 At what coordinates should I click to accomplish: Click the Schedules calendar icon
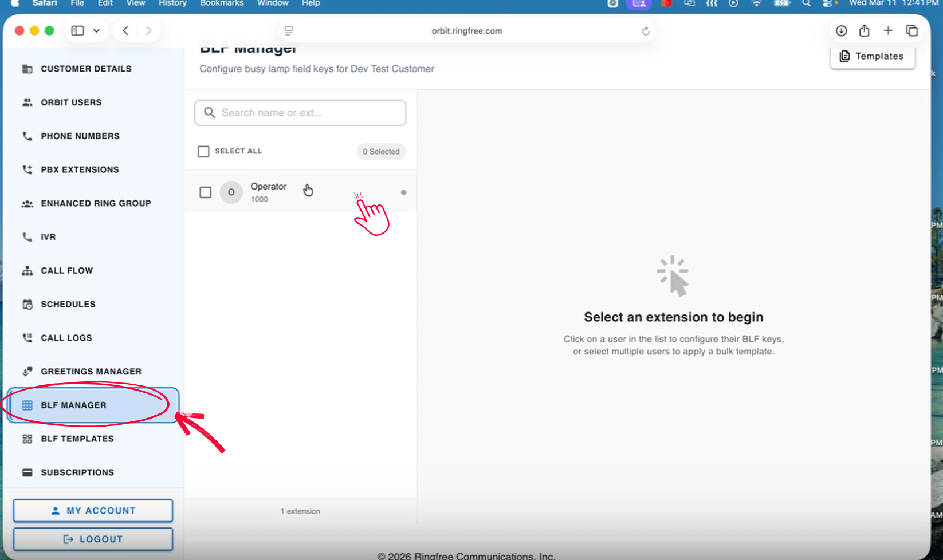(x=27, y=305)
